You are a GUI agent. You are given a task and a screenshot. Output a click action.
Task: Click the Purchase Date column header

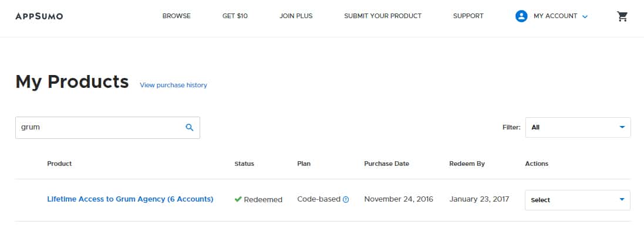pos(386,164)
